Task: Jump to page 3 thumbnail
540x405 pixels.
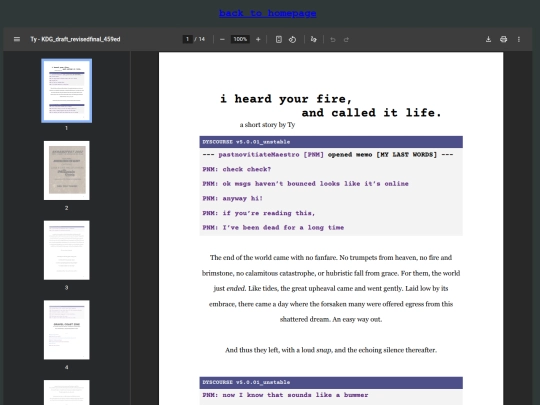Action: pos(66,250)
